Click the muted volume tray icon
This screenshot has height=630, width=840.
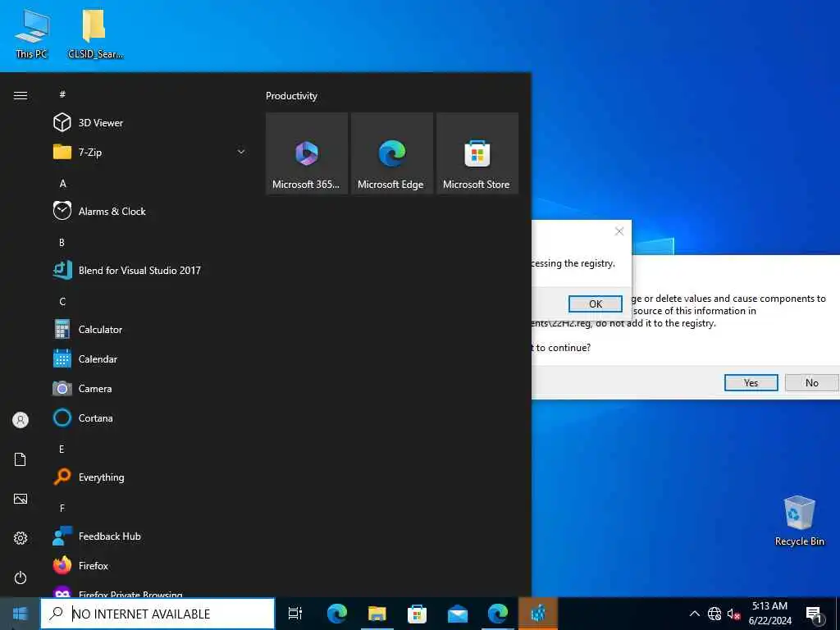(x=733, y=614)
